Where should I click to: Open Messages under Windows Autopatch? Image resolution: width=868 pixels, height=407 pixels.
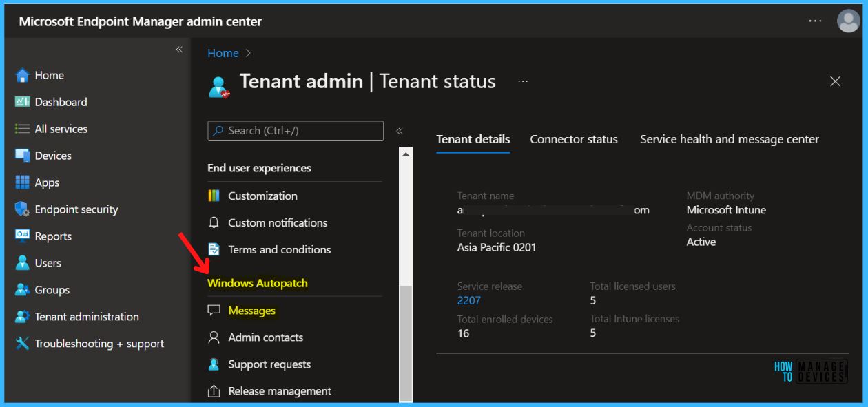(x=251, y=311)
